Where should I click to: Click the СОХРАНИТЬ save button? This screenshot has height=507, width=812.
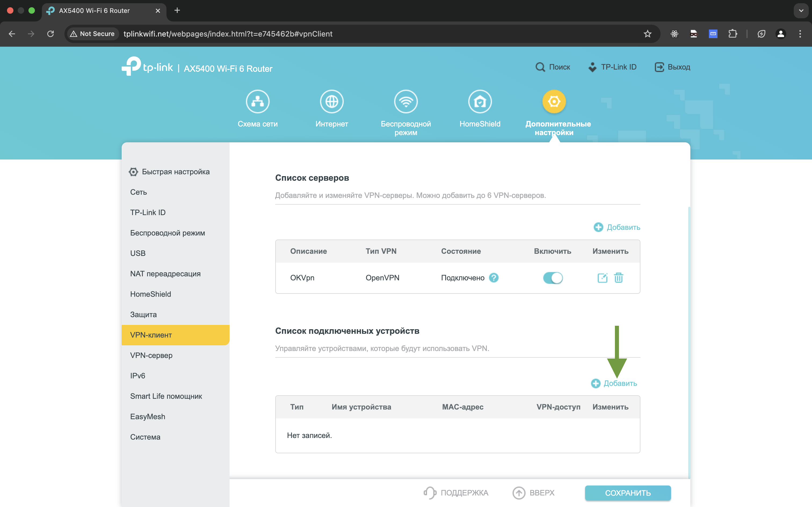628,492
